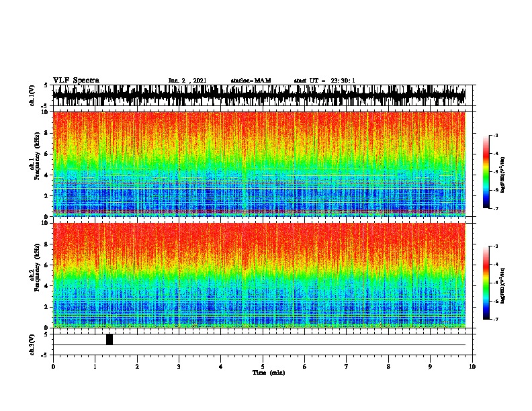Click the ch.2 "Frequency (kHz)" axis label
Viewport: 532px width, 411px height.
pos(38,267)
